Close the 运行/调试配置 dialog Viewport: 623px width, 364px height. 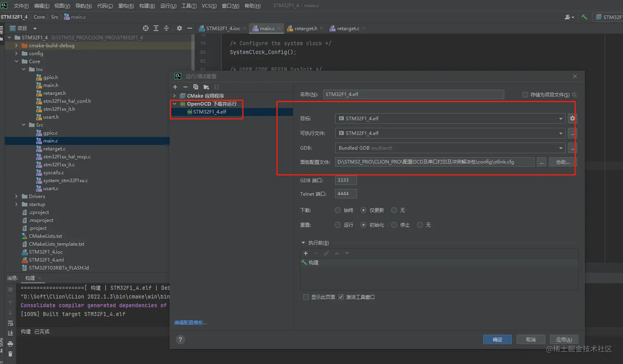[575, 76]
